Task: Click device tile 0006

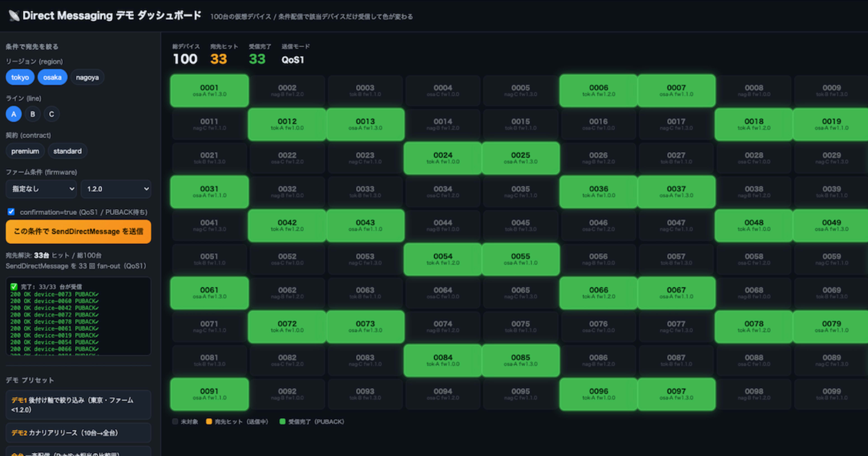Action: 598,91
